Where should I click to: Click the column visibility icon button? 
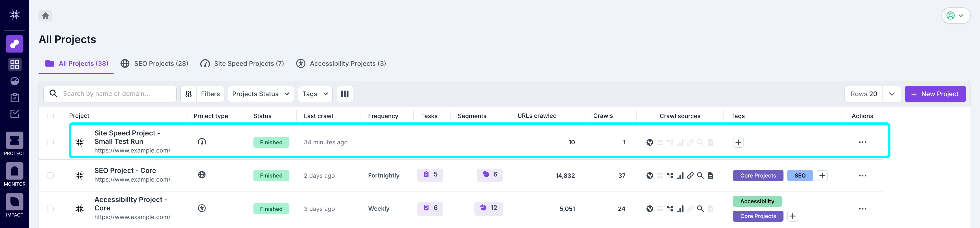(x=345, y=94)
